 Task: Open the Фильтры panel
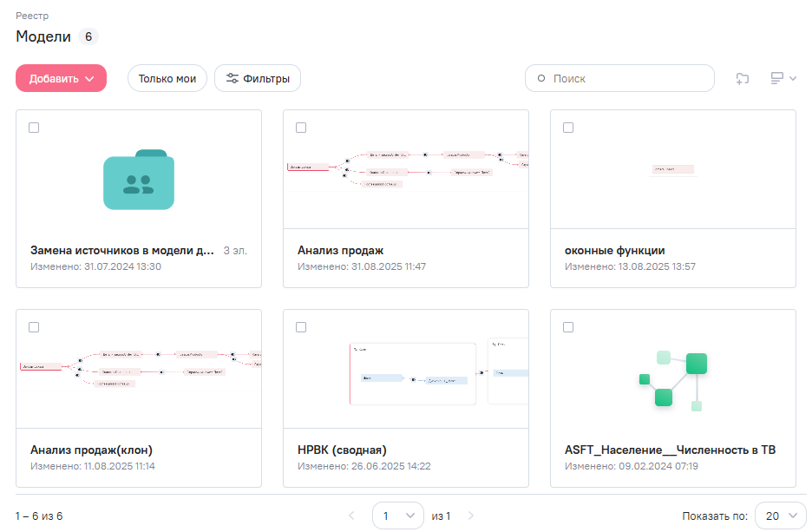pos(258,79)
